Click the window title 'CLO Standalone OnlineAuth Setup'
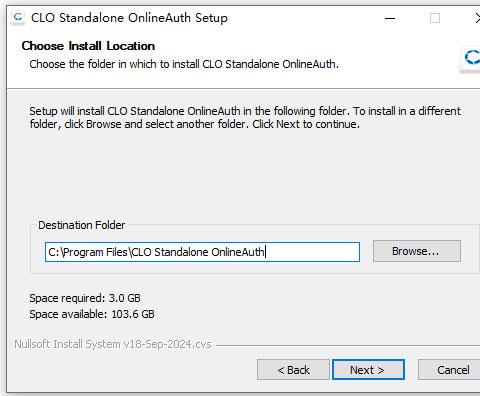 [129, 18]
